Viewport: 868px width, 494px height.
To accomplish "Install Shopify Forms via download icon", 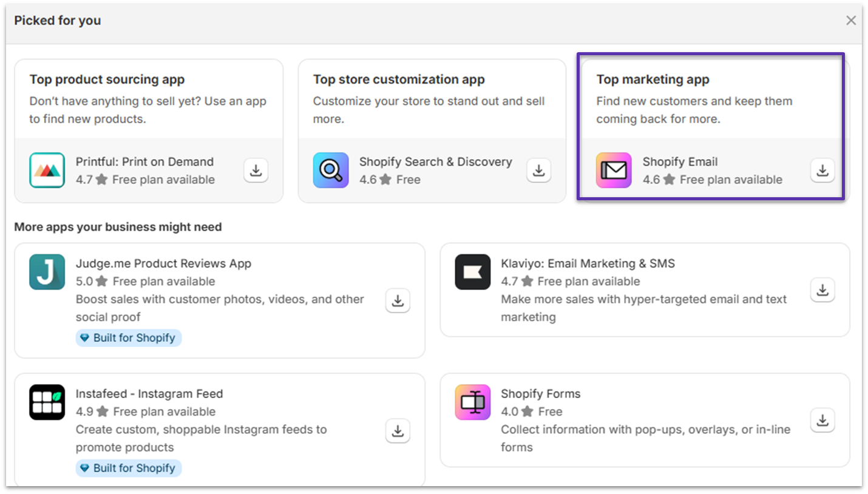I will 822,420.
